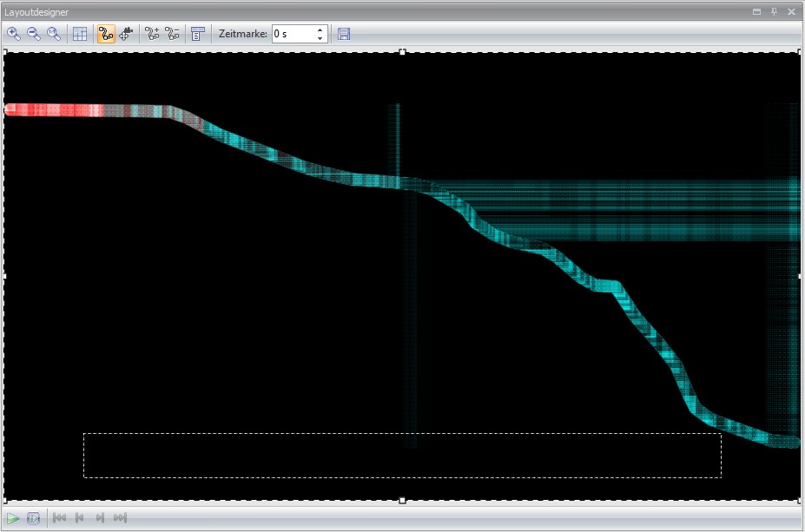Open the alignment properties icon
805x532 pixels.
pyautogui.click(x=197, y=34)
